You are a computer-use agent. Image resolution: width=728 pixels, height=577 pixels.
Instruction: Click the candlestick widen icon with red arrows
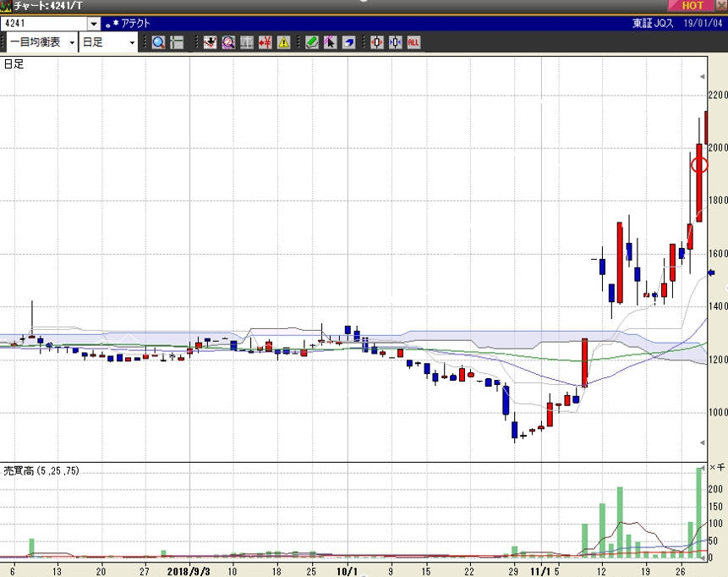point(376,42)
